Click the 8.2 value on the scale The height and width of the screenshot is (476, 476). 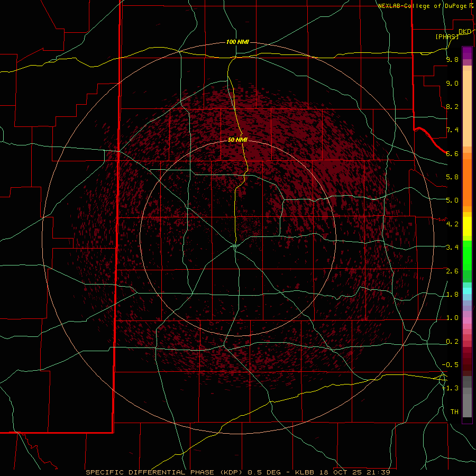452,106
